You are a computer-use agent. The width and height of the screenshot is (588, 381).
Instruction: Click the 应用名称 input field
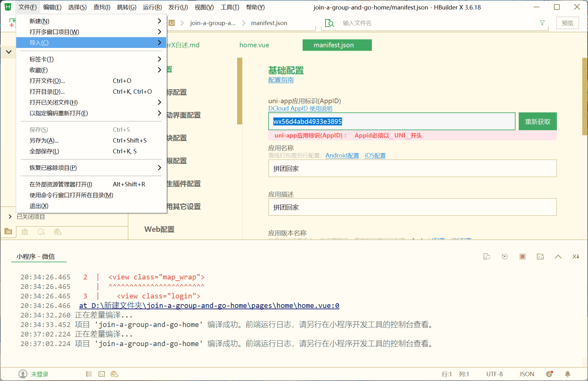412,168
